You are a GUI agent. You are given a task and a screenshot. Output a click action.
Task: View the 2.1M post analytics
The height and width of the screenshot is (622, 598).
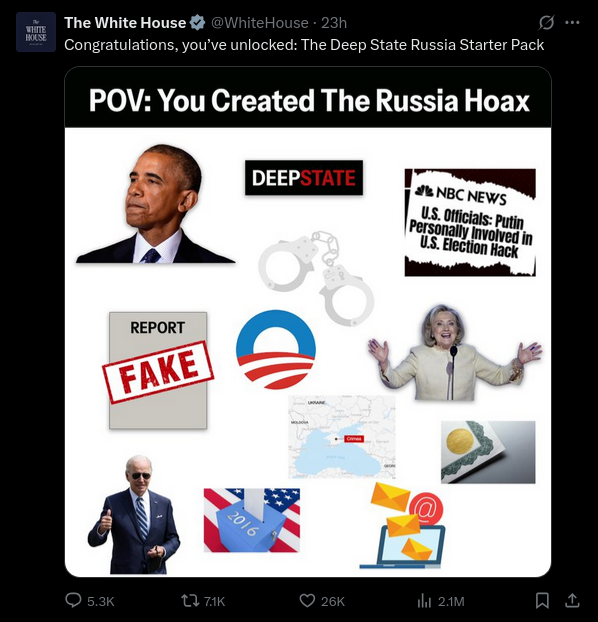point(440,601)
